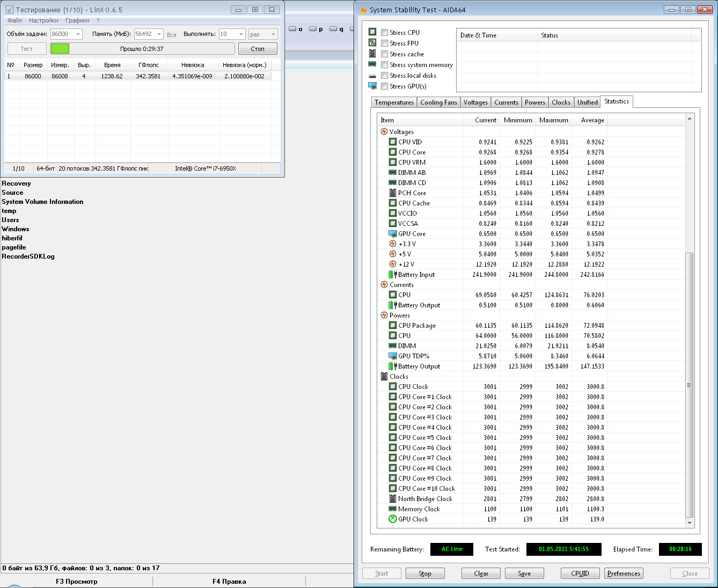
Task: Open the Память (МиБ) dropdown
Action: pos(159,34)
